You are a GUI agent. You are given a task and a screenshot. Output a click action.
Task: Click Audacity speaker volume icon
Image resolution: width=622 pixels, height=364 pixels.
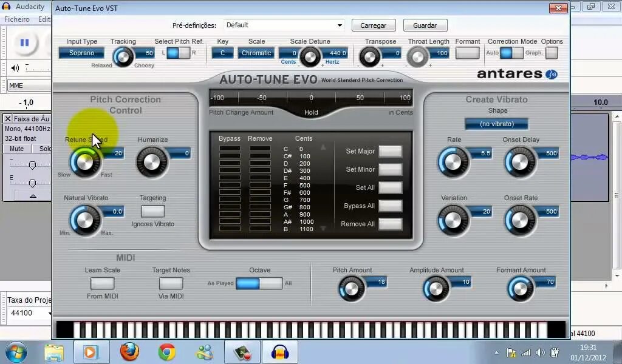[15, 68]
